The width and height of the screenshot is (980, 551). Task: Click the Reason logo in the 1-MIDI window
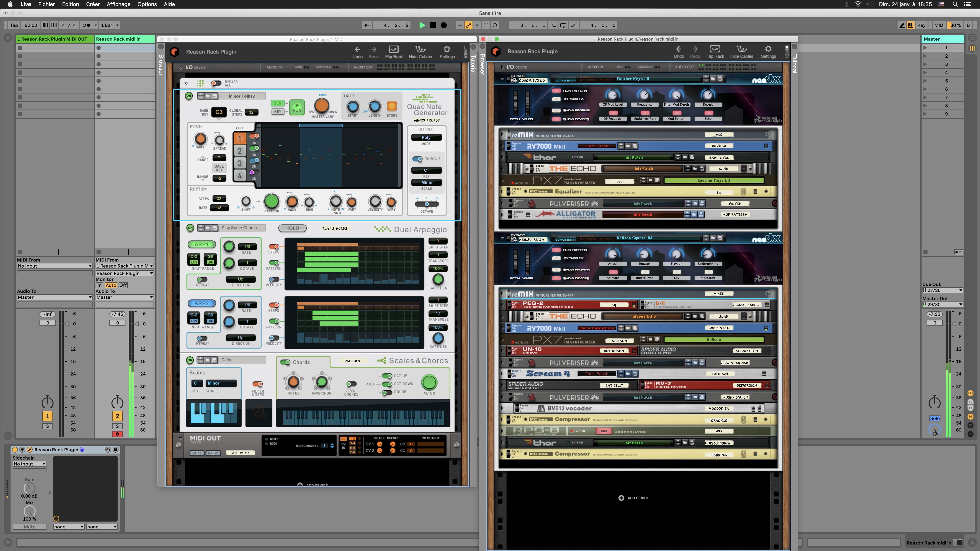click(174, 52)
